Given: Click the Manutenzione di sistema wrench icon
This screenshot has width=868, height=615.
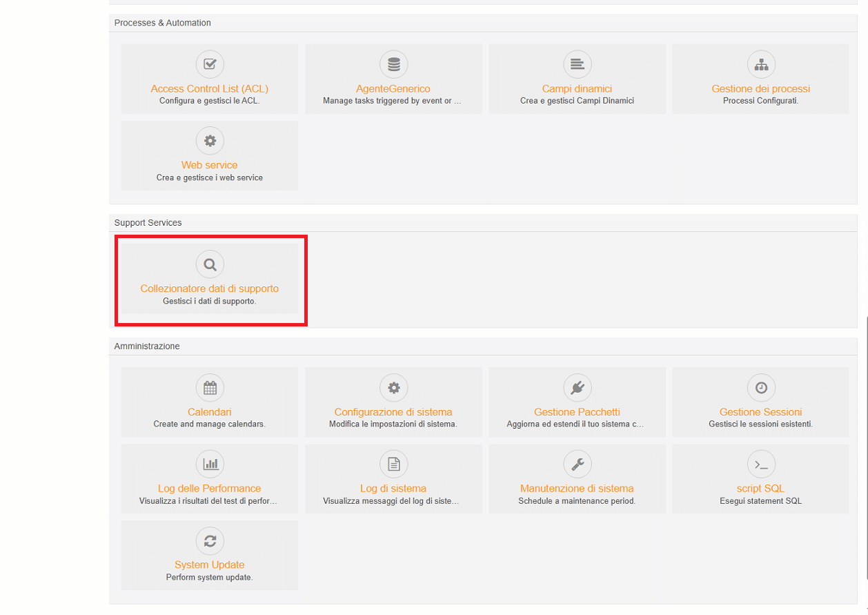Looking at the screenshot, I should [577, 465].
